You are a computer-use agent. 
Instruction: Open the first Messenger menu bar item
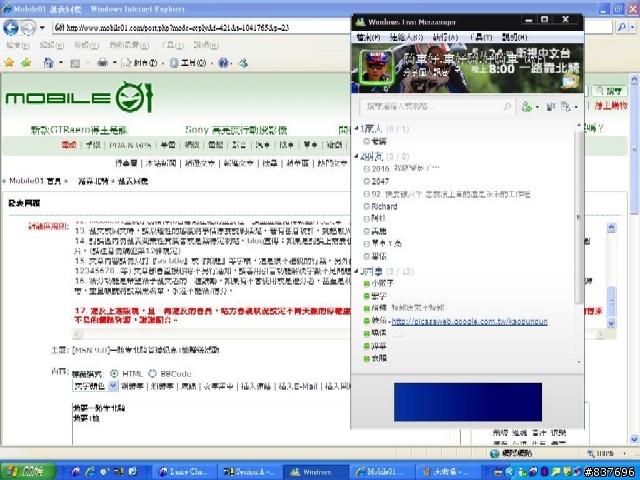[x=368, y=37]
